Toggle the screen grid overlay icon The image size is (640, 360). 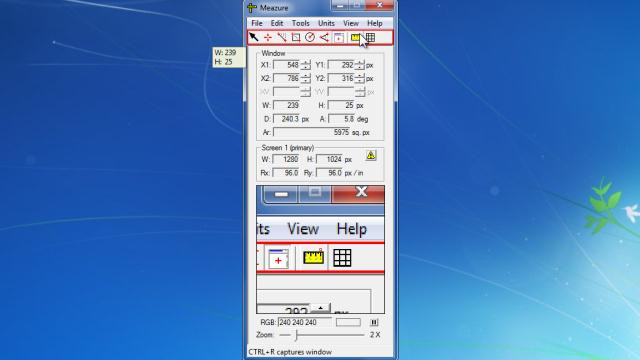pos(370,38)
